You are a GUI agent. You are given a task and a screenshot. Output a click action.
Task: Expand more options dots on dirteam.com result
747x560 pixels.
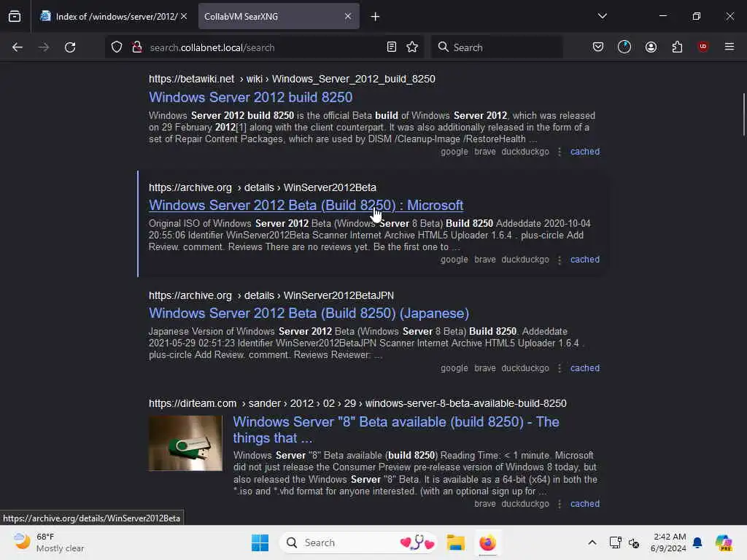click(x=560, y=504)
